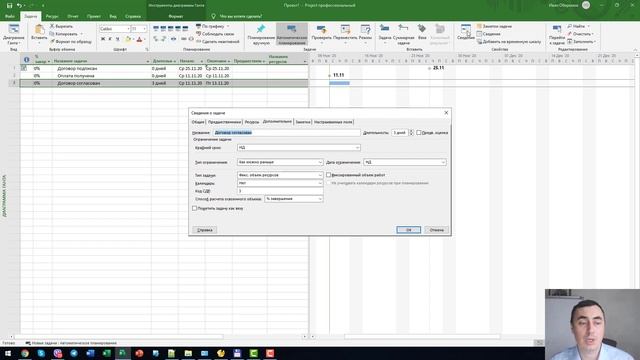
Task: Click the Код СДР input field
Action: 280,191
